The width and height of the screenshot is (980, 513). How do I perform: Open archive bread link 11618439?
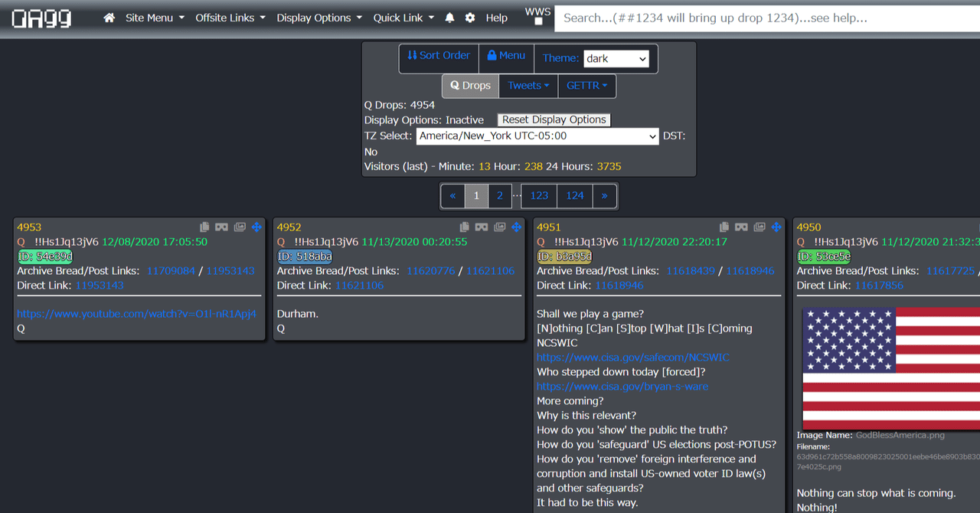(x=691, y=271)
